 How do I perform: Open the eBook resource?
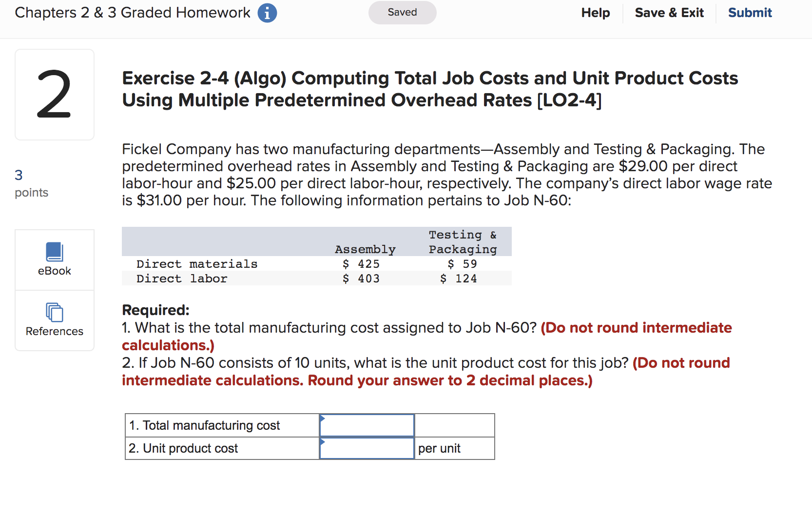[x=54, y=259]
